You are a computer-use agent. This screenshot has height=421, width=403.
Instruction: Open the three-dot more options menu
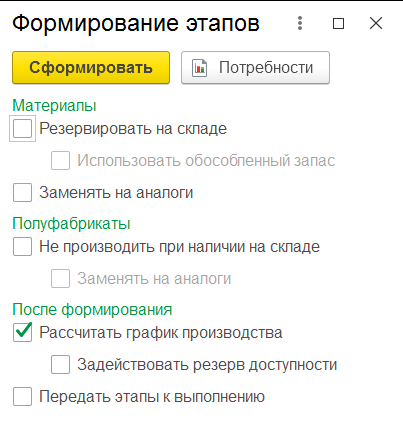tap(300, 23)
